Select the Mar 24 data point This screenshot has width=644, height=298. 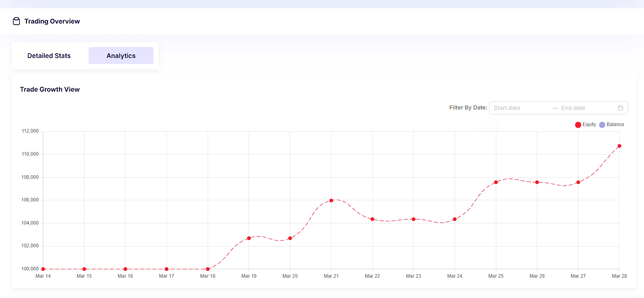pos(455,219)
